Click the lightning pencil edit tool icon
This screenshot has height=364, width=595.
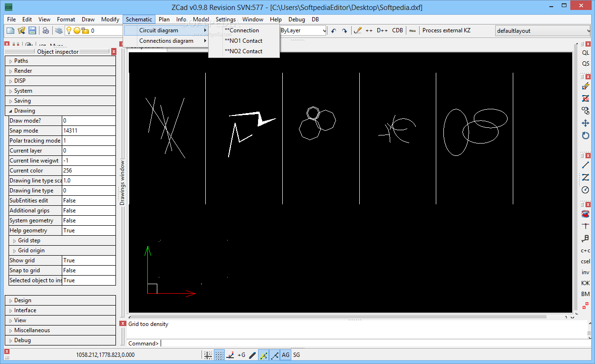coord(585,86)
